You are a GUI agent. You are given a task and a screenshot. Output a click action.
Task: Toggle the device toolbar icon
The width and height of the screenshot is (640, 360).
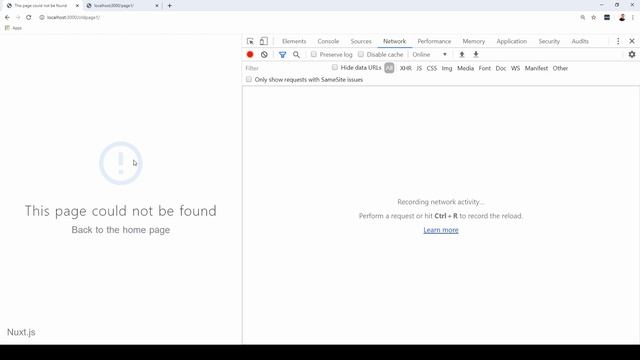[x=264, y=41]
